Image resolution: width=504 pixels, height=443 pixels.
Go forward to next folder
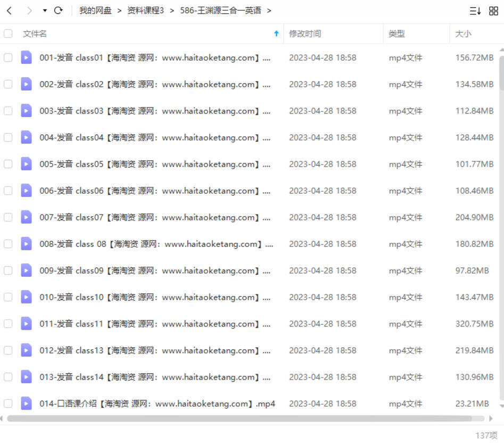tap(29, 11)
